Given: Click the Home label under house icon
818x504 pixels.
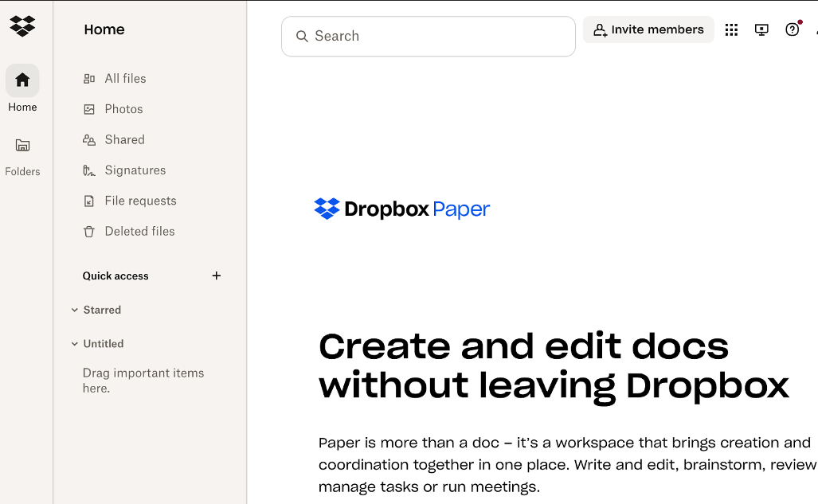Looking at the screenshot, I should coord(22,107).
